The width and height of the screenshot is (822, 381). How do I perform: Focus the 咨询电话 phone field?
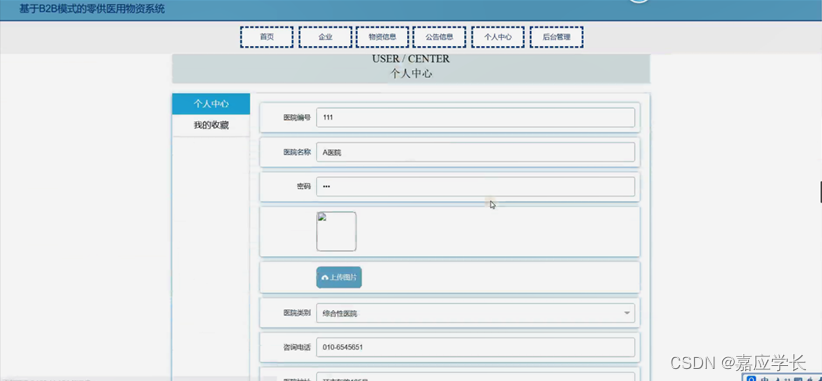475,347
